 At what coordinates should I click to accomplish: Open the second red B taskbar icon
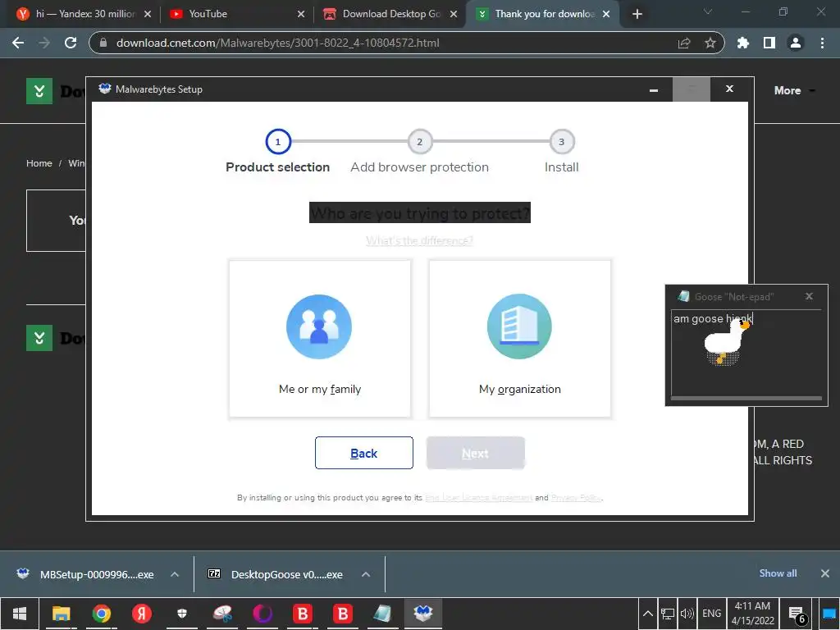coord(343,614)
